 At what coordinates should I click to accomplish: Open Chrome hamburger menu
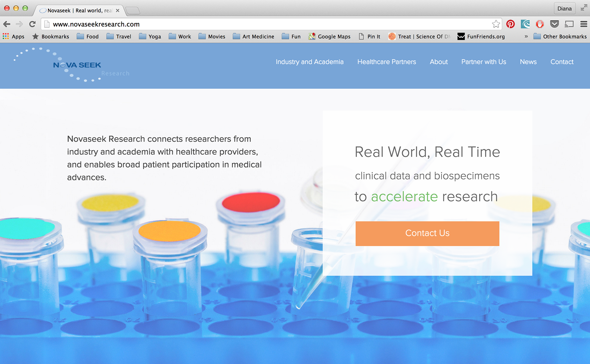584,24
